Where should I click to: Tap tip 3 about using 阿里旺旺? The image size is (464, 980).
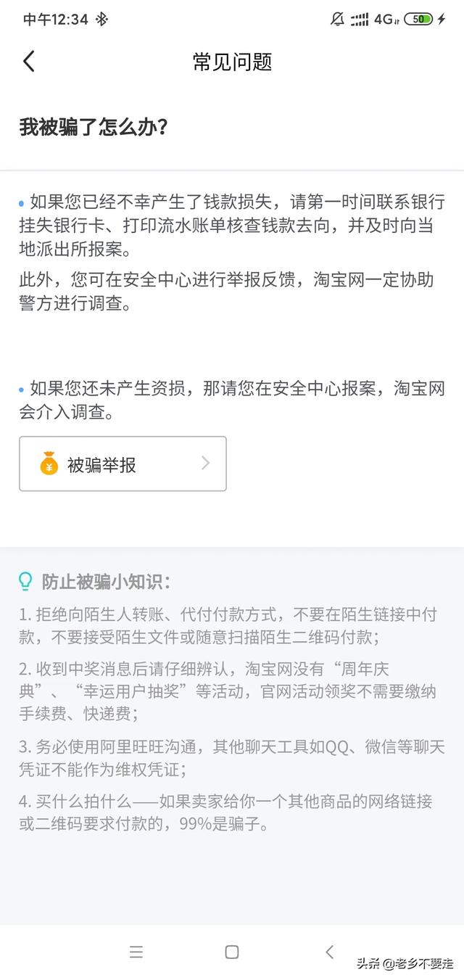click(232, 757)
